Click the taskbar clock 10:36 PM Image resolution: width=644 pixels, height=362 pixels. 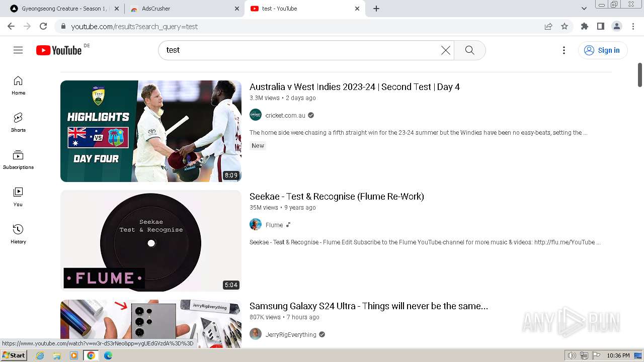coord(618,355)
